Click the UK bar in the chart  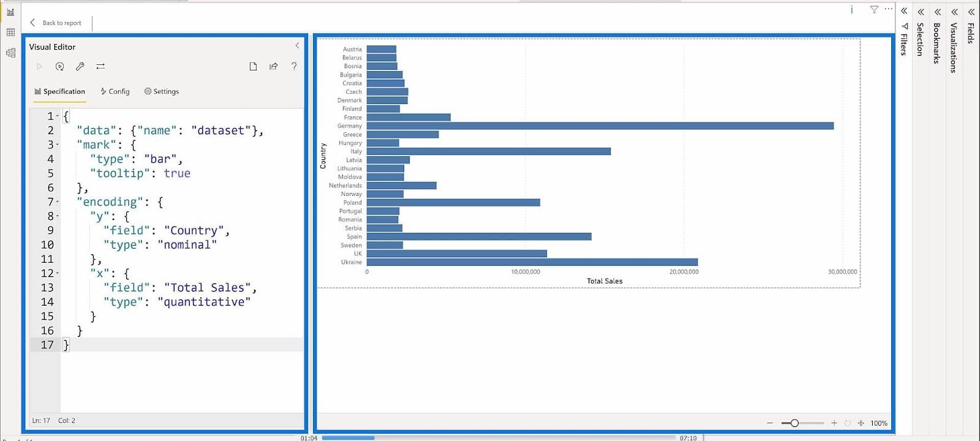pyautogui.click(x=457, y=254)
